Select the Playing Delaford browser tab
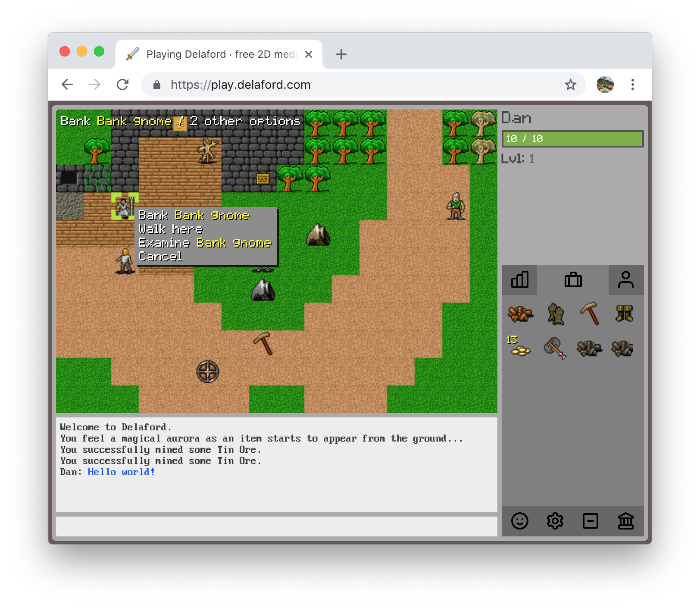The width and height of the screenshot is (700, 608). (219, 54)
